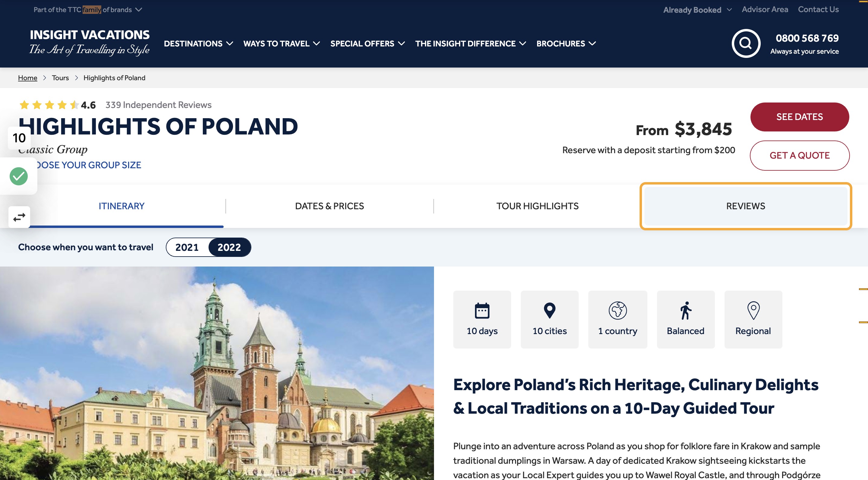
Task: Open the Advisor Area link
Action: [x=765, y=9]
